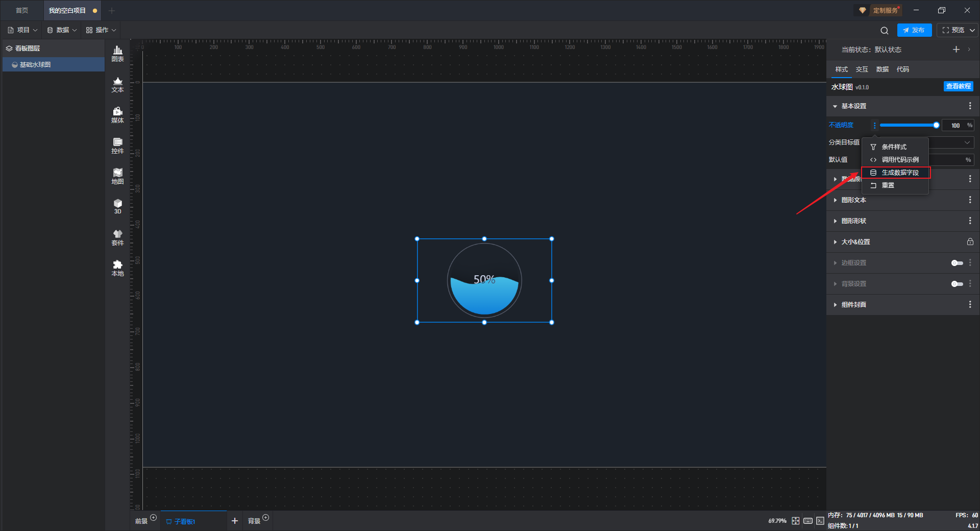Switch to the 数据 tab in properties panel
Viewport: 980px width, 531px height.
coord(882,69)
